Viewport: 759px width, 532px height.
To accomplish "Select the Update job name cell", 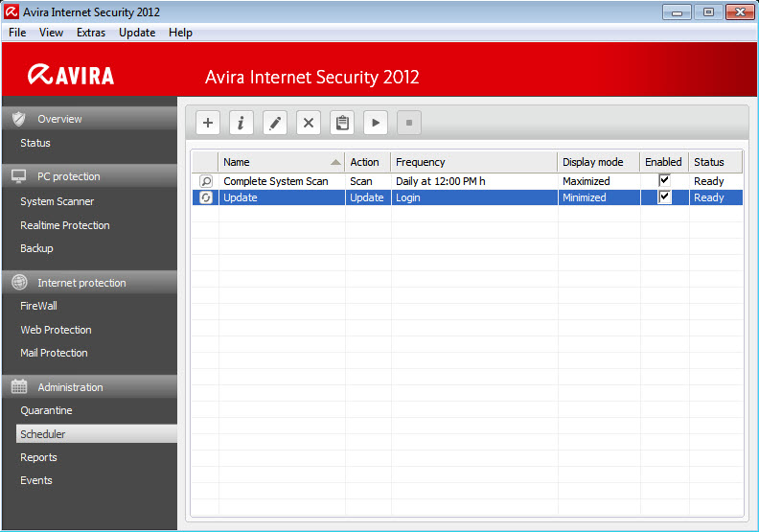I will click(282, 197).
